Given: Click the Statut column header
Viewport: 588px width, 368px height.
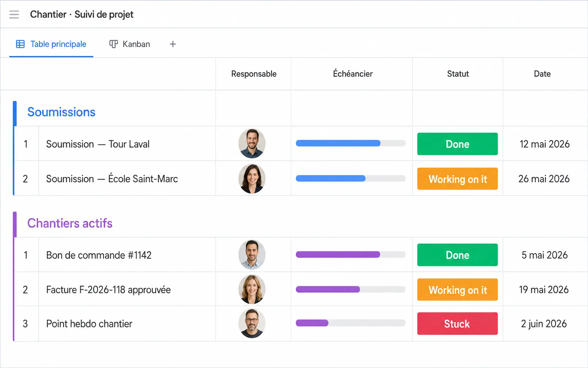Looking at the screenshot, I should 458,74.
